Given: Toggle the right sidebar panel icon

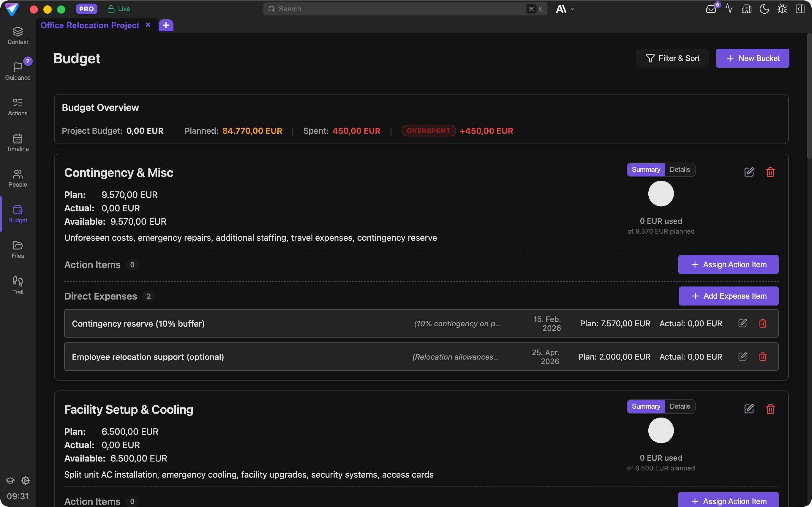Looking at the screenshot, I should pos(800,9).
